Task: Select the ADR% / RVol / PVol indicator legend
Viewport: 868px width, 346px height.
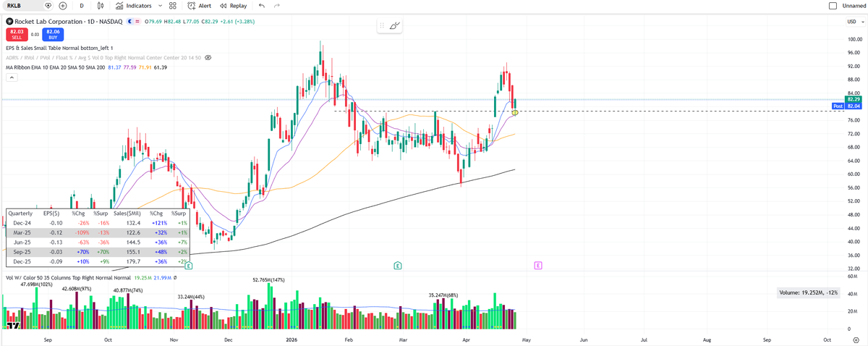Action: coord(103,56)
